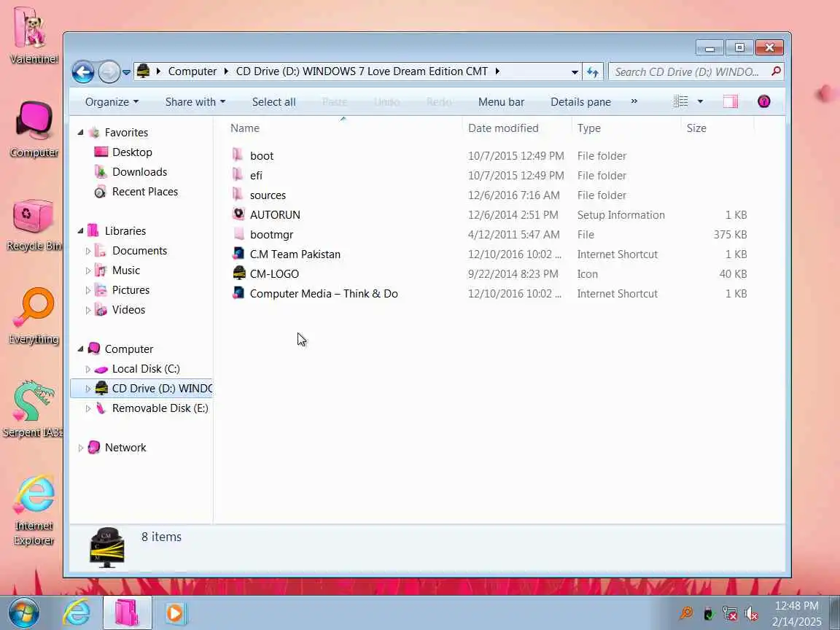
Task: Open address bar history dropdown arrow
Action: click(x=575, y=71)
